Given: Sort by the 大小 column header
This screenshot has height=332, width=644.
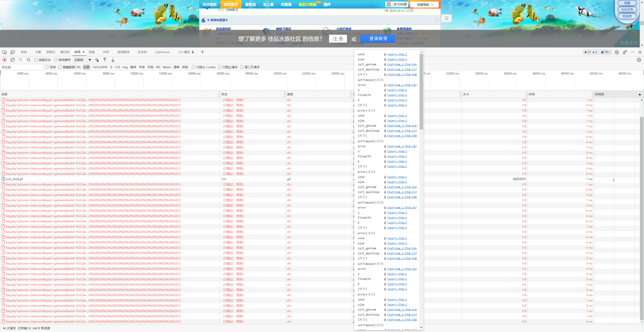Looking at the screenshot, I should pyautogui.click(x=494, y=94).
